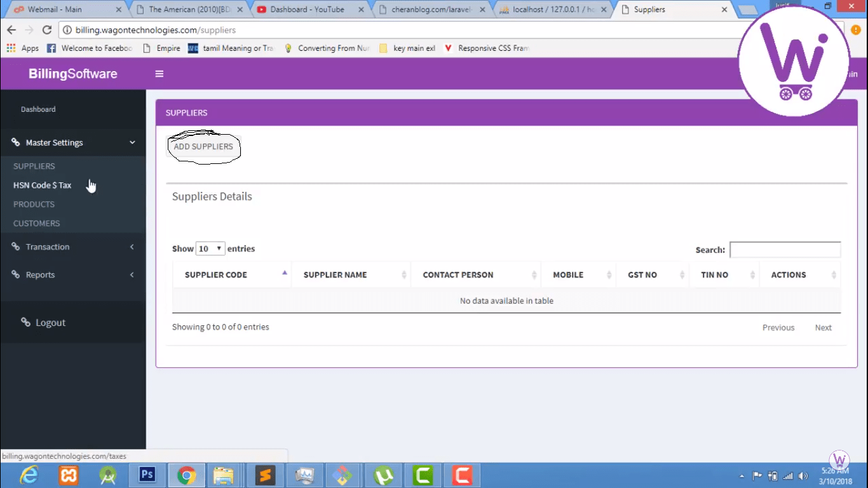Open File Explorer from taskbar
Image resolution: width=868 pixels, height=488 pixels.
(223, 475)
